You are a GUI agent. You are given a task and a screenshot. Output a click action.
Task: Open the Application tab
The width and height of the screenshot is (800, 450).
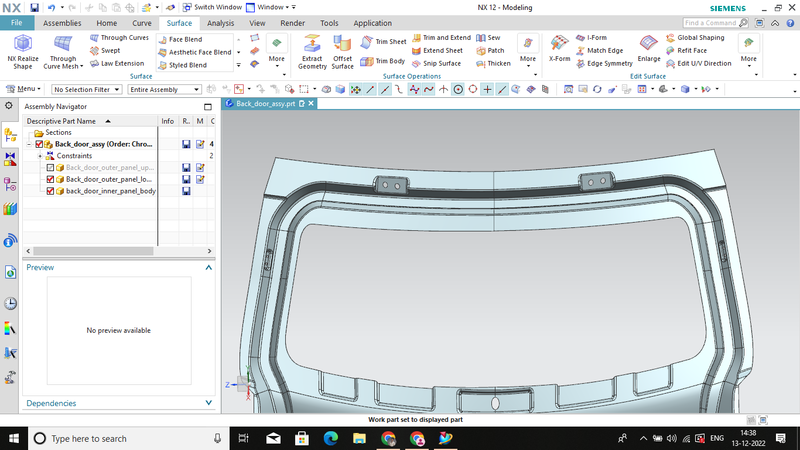[372, 23]
